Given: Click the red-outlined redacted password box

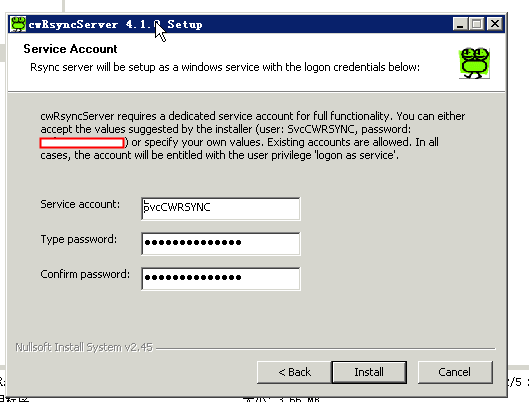Looking at the screenshot, I should (82, 143).
